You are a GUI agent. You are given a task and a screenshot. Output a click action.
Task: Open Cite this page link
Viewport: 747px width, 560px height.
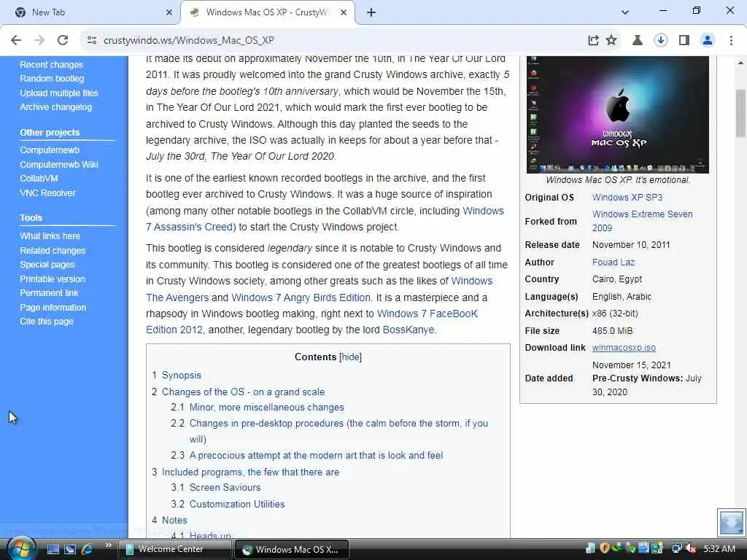(47, 322)
